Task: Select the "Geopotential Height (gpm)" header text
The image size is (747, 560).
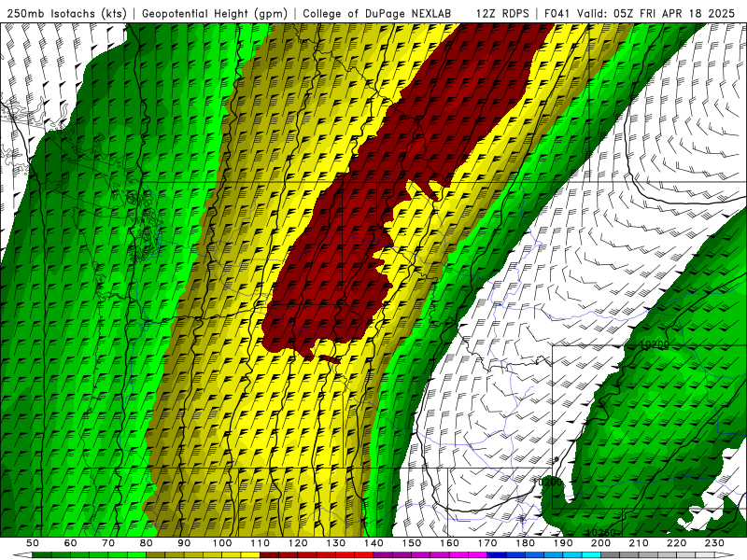Action: [x=215, y=13]
